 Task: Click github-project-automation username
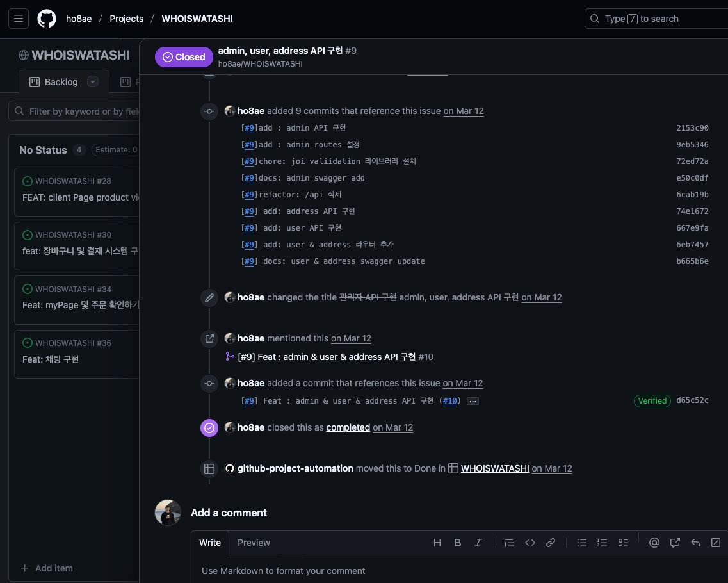pyautogui.click(x=295, y=468)
